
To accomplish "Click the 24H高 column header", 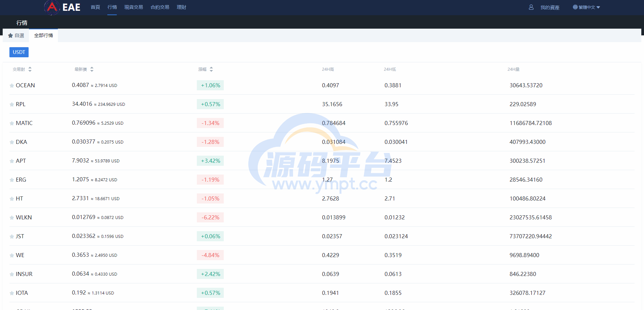I will point(328,69).
